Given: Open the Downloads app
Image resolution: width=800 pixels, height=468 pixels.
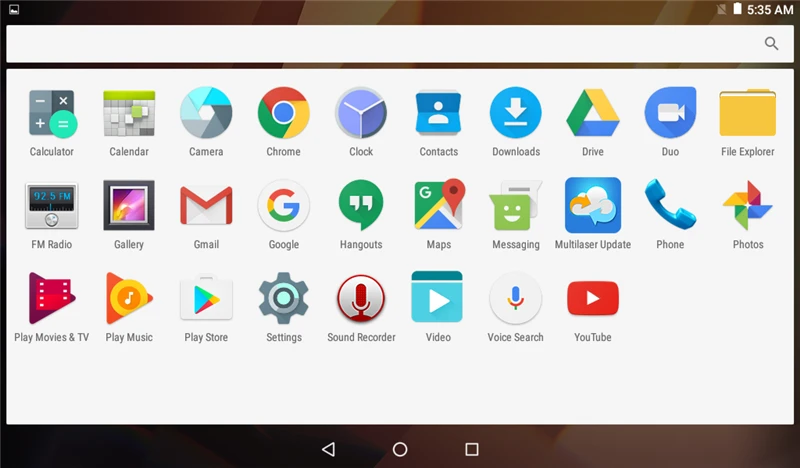Looking at the screenshot, I should pos(516,113).
